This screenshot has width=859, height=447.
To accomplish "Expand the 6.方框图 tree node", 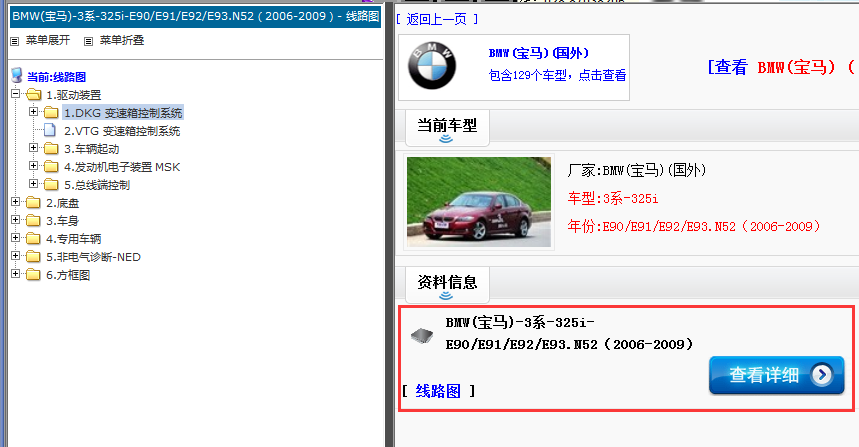I will click(15, 275).
